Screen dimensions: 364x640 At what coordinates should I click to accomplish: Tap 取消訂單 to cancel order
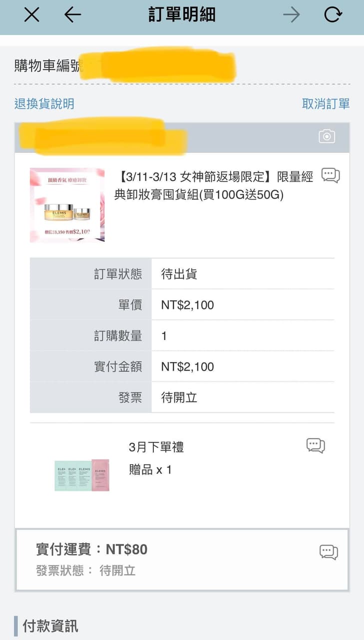[326, 104]
